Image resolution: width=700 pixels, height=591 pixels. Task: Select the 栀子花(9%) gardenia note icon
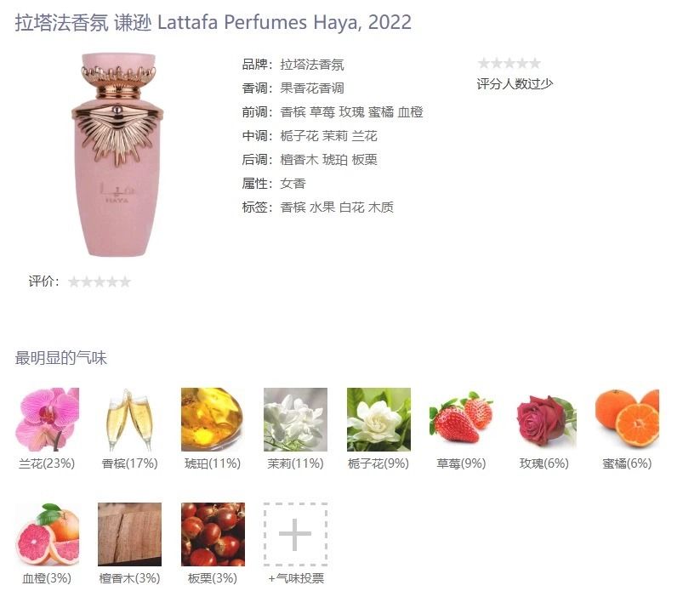(x=378, y=419)
